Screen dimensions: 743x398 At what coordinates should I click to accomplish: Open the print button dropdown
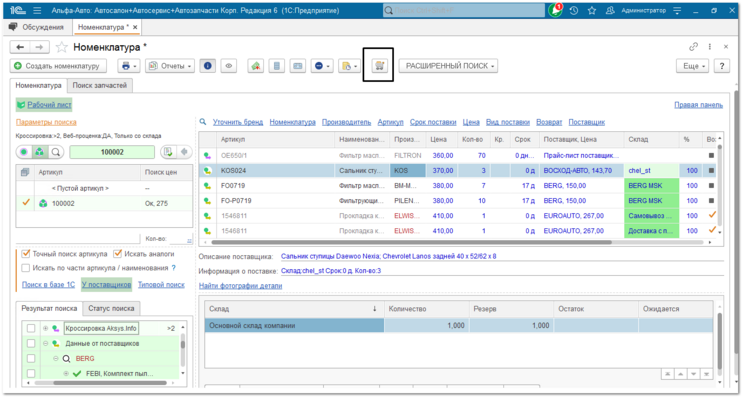pyautogui.click(x=129, y=66)
